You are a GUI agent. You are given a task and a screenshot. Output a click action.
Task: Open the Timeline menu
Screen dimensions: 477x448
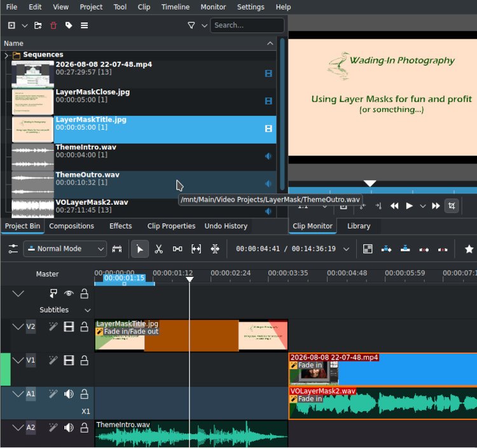pyautogui.click(x=176, y=7)
